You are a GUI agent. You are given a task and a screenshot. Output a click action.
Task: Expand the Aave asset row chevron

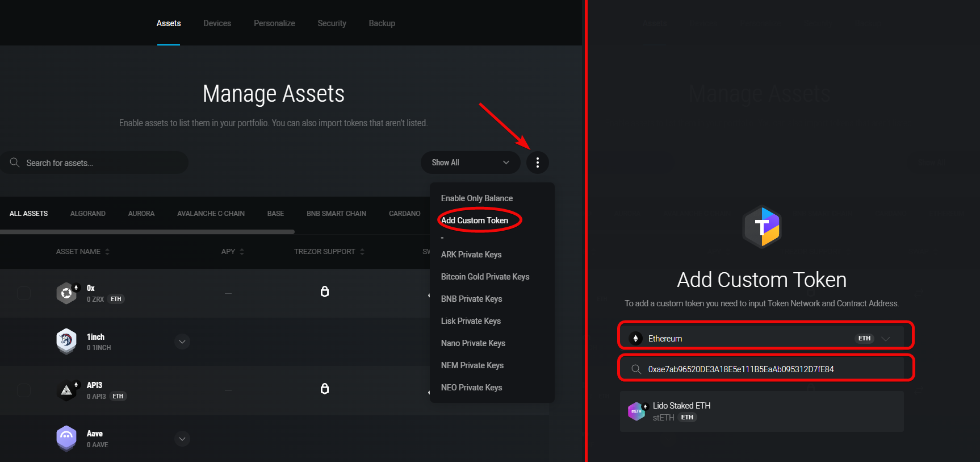pyautogui.click(x=182, y=439)
